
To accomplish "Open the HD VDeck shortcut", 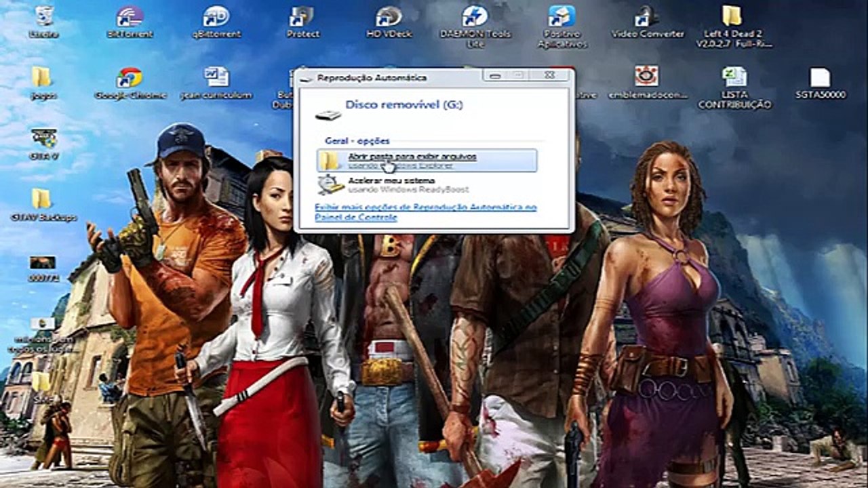I will click(389, 21).
